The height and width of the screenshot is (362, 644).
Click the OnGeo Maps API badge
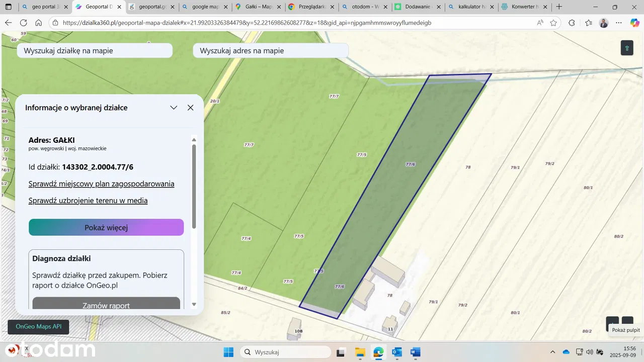38,327
